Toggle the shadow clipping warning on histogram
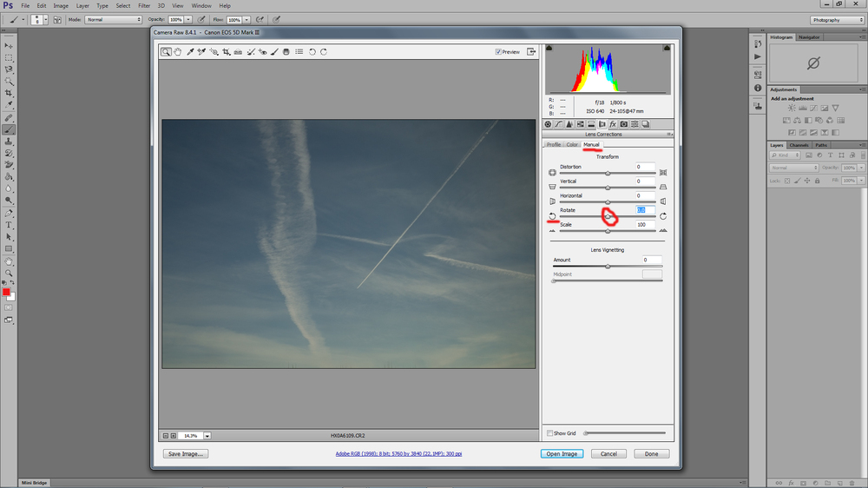The height and width of the screenshot is (488, 868). point(549,48)
